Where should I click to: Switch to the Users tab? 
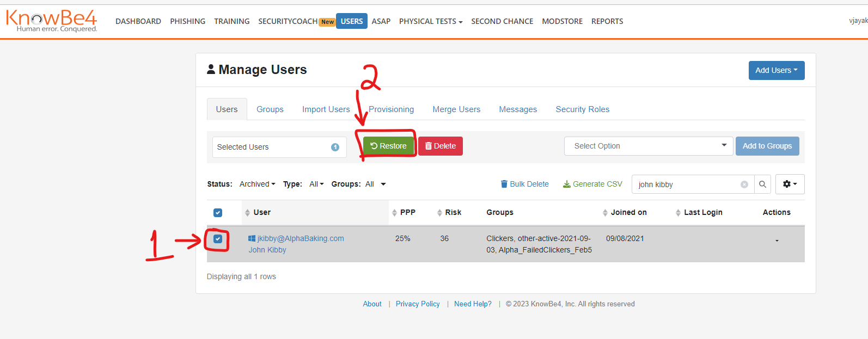click(x=227, y=109)
